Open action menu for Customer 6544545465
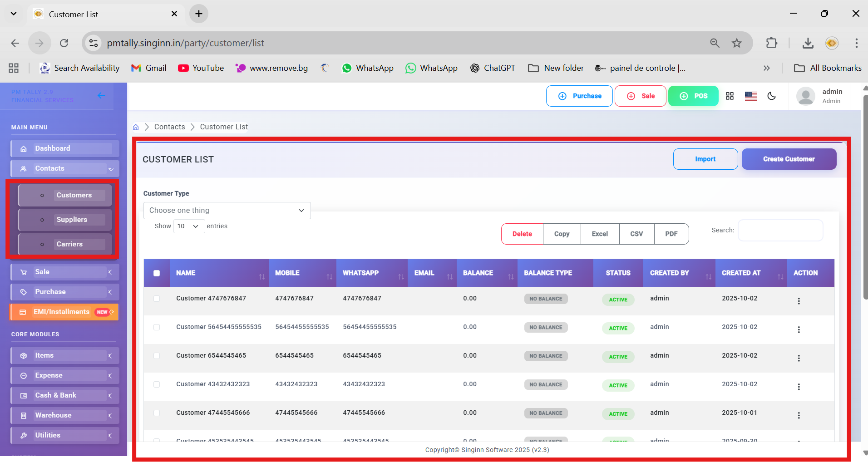 point(799,358)
